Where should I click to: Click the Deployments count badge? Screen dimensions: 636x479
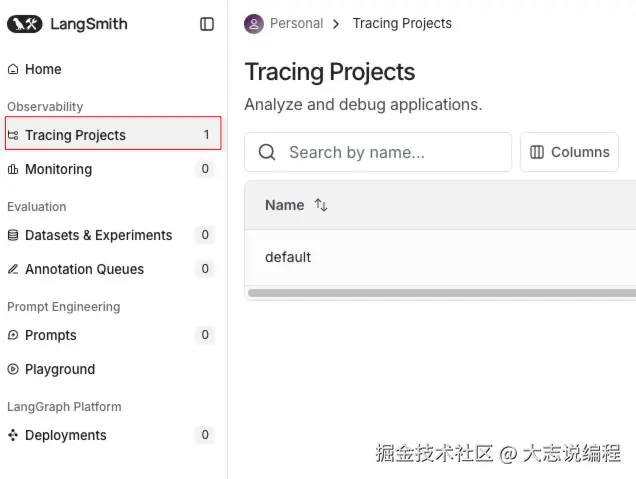[205, 435]
